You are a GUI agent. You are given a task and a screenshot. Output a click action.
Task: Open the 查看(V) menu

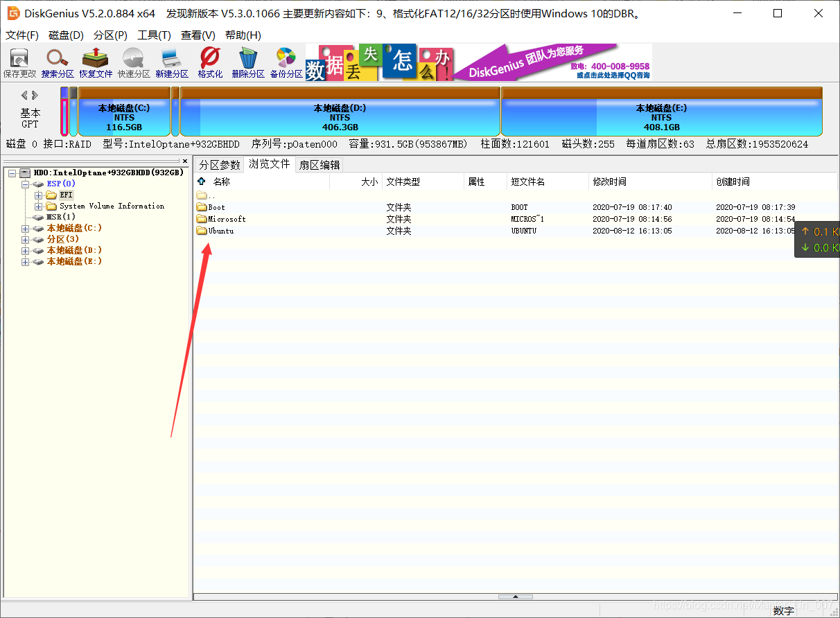point(198,35)
